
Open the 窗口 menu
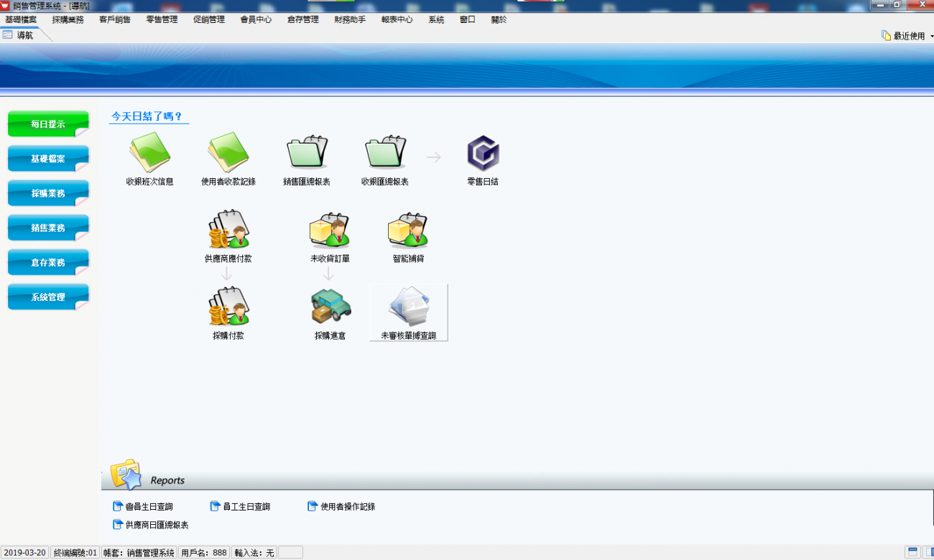[x=468, y=19]
